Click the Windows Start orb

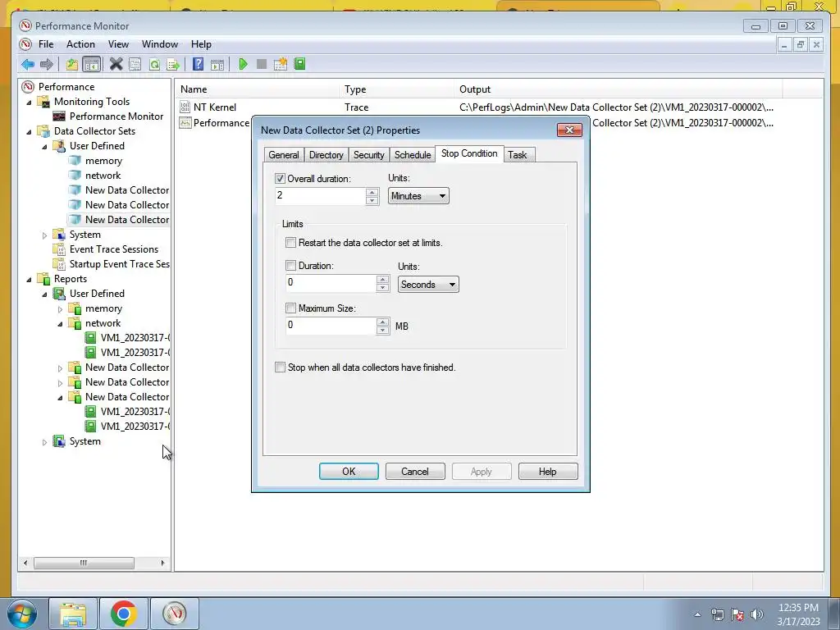pyautogui.click(x=22, y=614)
